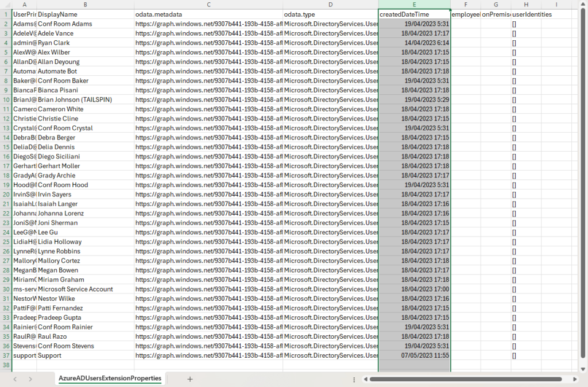Select column C header
Viewport: 588px width, 387px height.
[x=208, y=5]
